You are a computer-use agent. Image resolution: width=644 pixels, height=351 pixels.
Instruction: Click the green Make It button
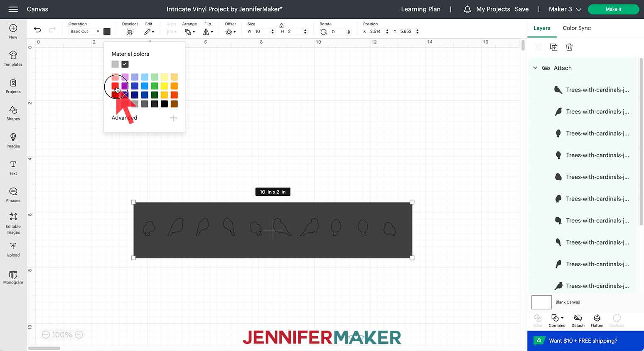click(x=613, y=9)
